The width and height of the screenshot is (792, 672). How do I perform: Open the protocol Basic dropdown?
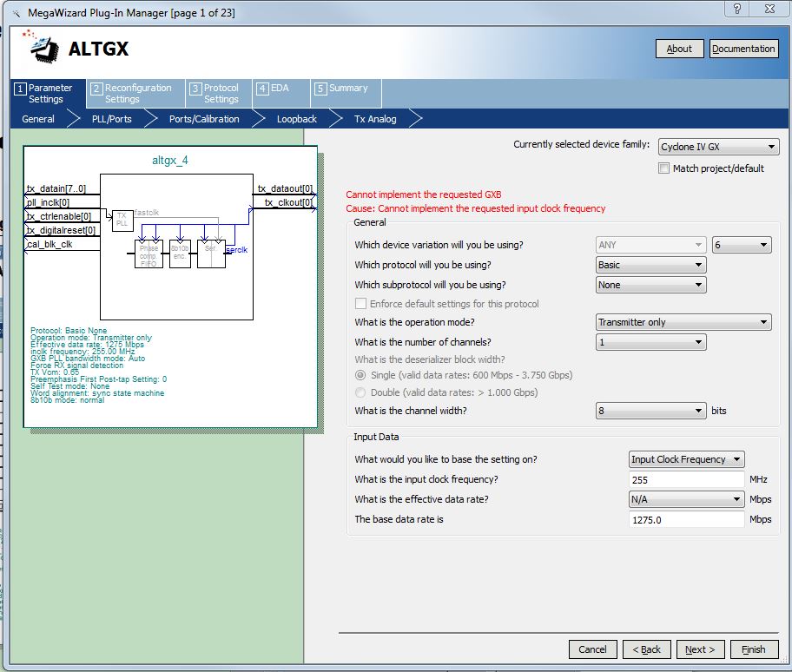pyautogui.click(x=650, y=265)
